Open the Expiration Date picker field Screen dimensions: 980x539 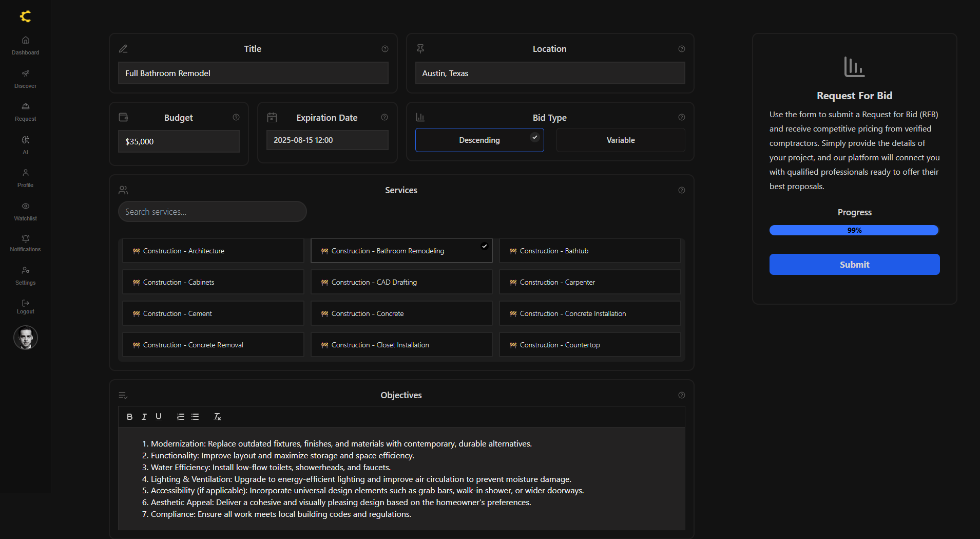(327, 140)
